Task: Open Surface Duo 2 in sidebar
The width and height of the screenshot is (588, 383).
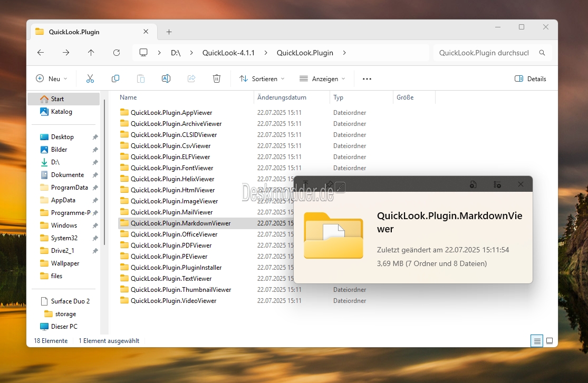Action: click(65, 301)
